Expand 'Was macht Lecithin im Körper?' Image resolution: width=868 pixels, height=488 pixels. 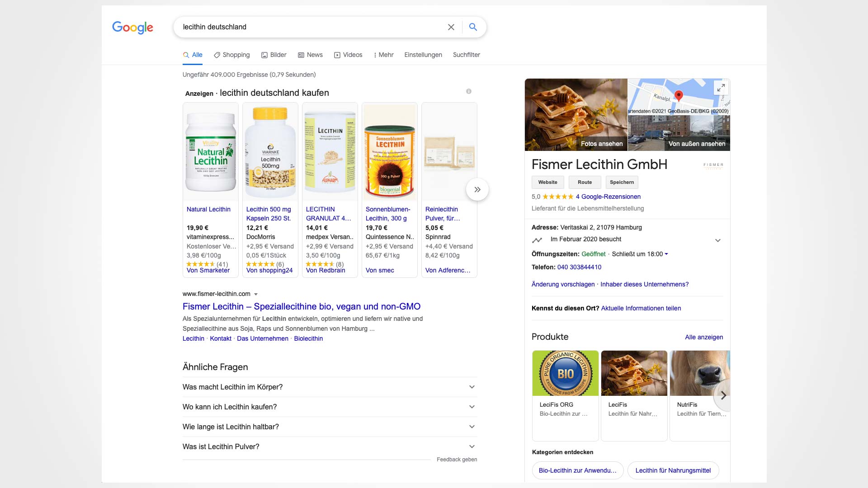point(330,387)
